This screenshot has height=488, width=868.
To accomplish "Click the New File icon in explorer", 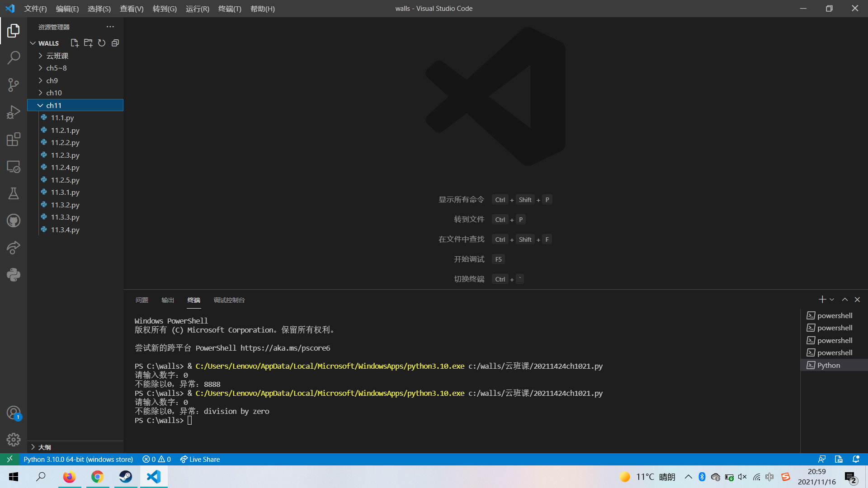I will (75, 43).
